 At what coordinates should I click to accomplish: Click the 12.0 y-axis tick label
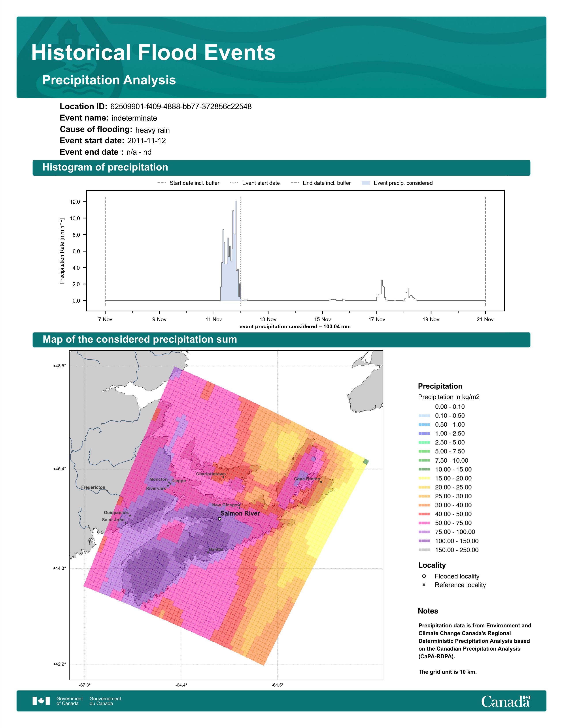tap(75, 202)
